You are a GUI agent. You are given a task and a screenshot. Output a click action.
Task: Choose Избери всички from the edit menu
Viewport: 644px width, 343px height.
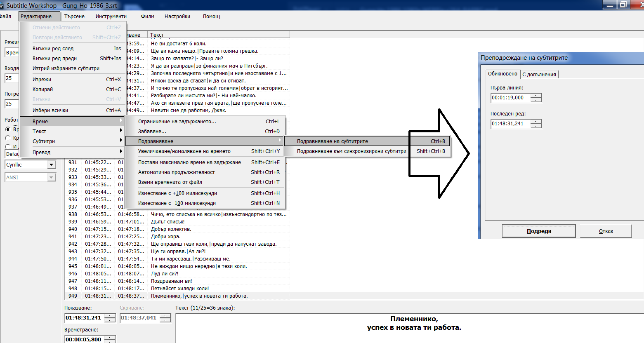point(50,110)
